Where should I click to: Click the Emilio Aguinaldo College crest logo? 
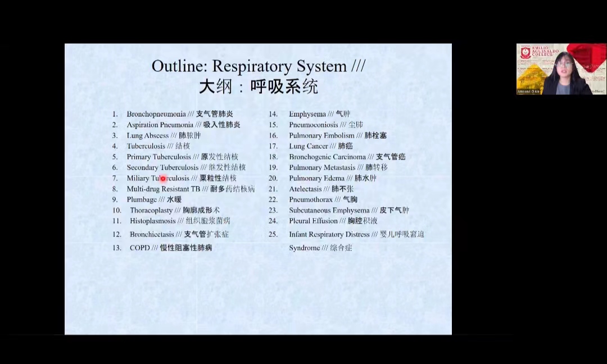526,53
